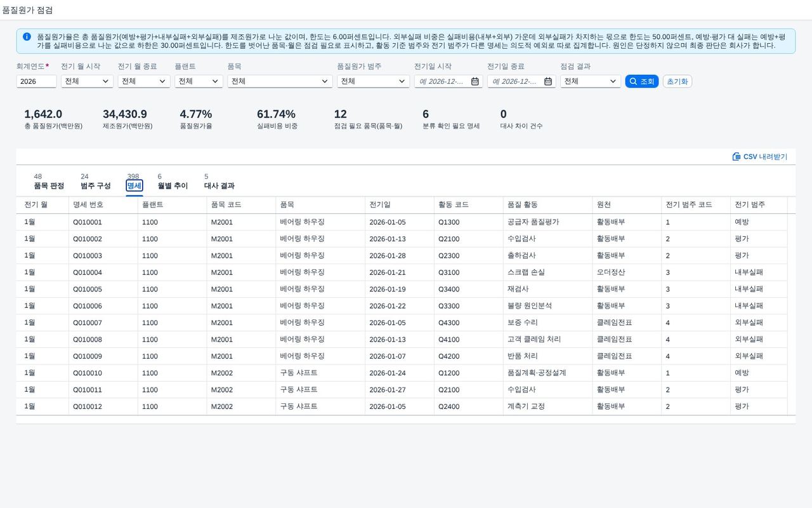Reset filters with 초기화 button
Screen dimensions: 812x508
point(678,81)
